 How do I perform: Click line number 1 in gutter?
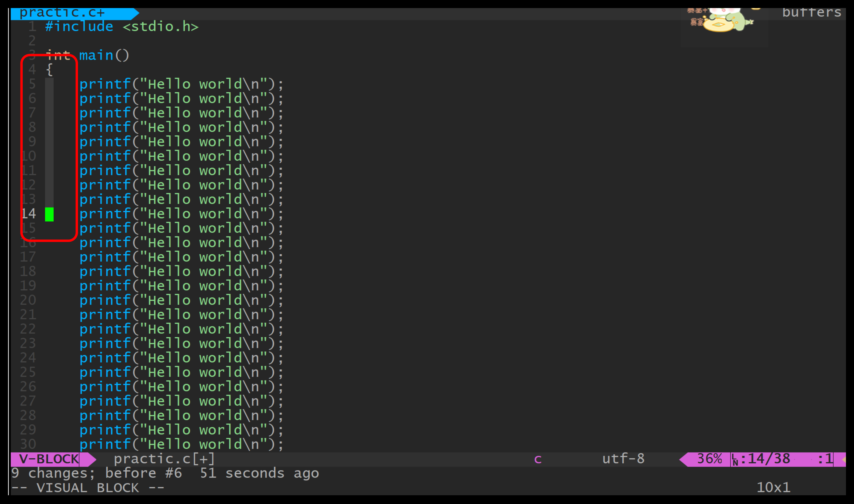32,27
